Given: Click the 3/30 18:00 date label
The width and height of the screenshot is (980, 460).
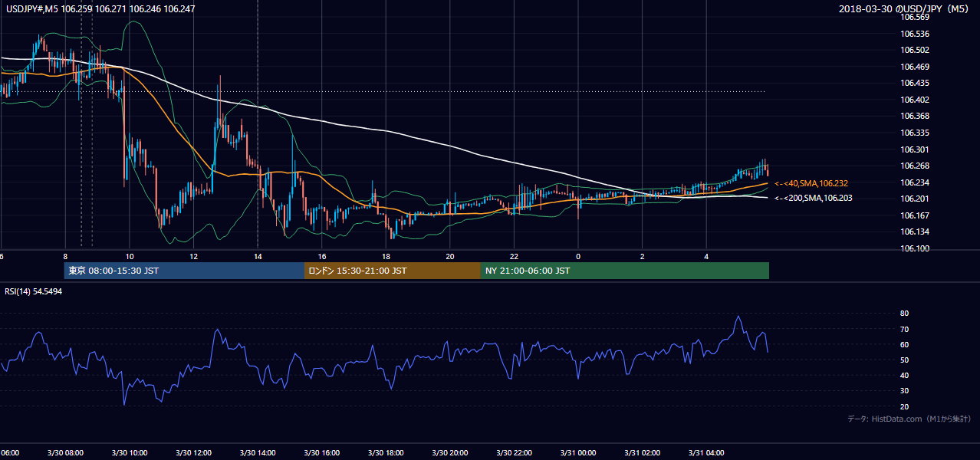Looking at the screenshot, I should click(x=386, y=453).
